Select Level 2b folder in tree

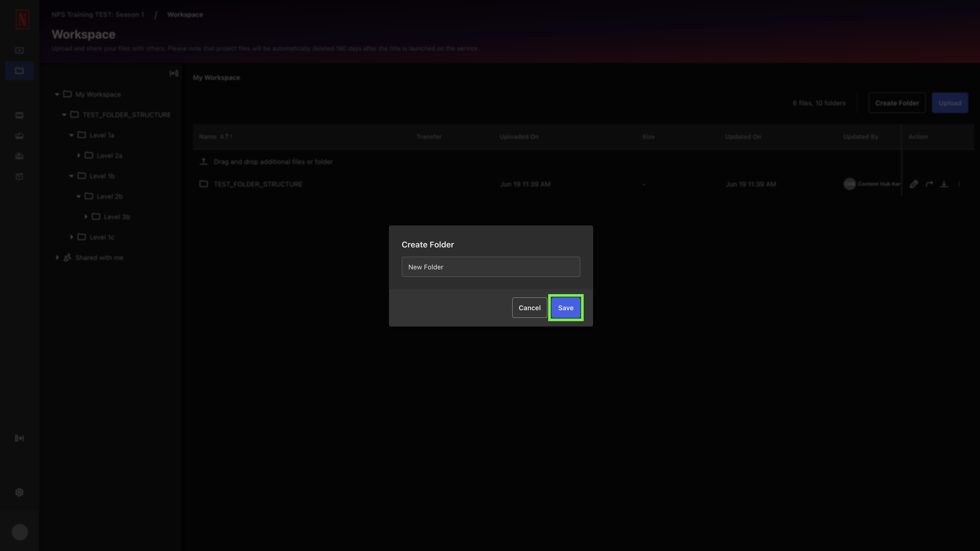pos(109,196)
